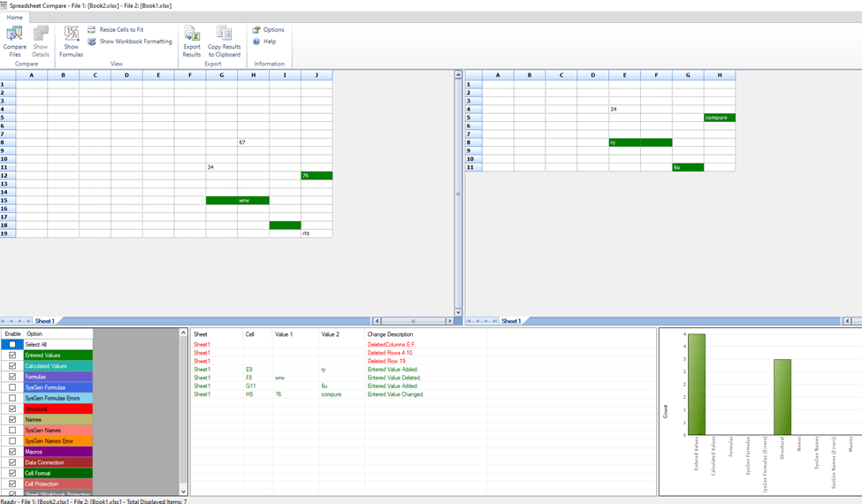Screen dimensions: 862x504
Task: Uncheck the Cell Protection checkbox
Action: tap(12, 484)
